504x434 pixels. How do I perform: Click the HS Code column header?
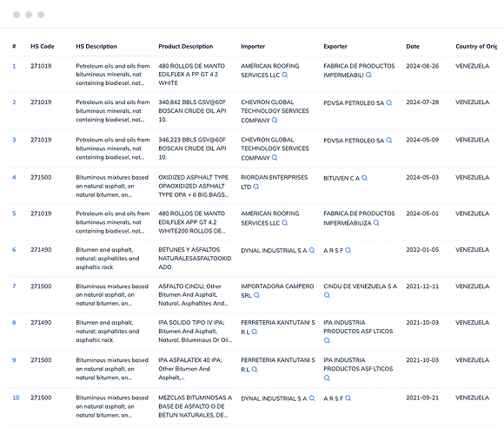43,46
